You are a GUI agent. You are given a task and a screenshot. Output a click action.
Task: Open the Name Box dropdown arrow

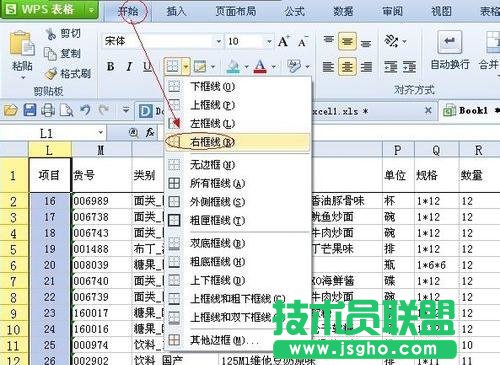click(100, 133)
